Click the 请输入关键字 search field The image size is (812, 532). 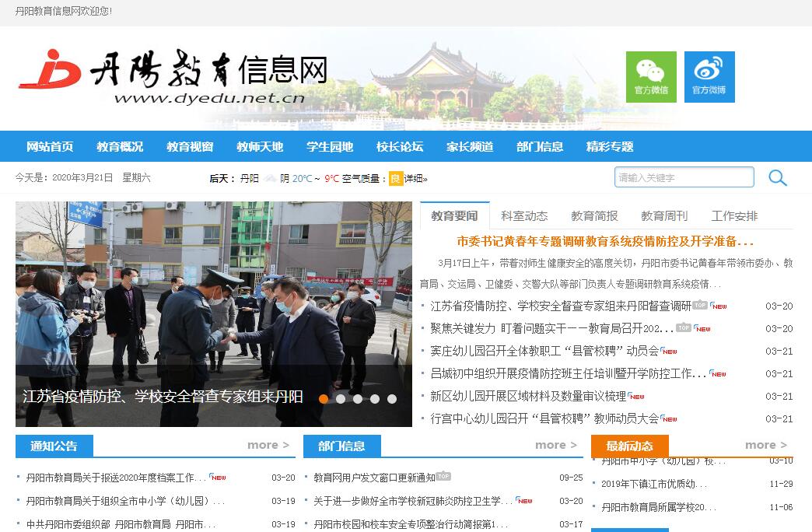coord(684,177)
